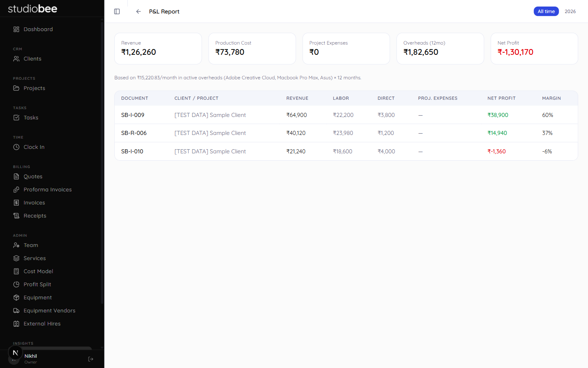Click the Dashboard grid icon
Image resolution: width=588 pixels, height=368 pixels.
(x=16, y=29)
